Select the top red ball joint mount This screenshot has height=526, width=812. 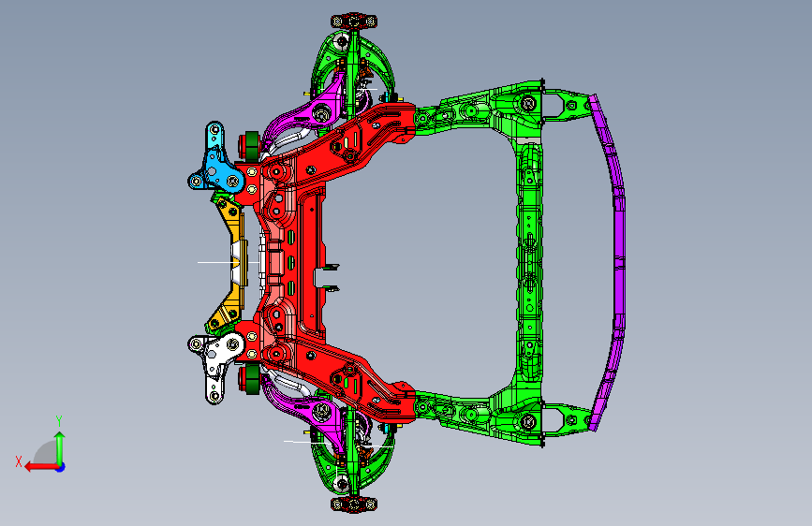(354, 22)
